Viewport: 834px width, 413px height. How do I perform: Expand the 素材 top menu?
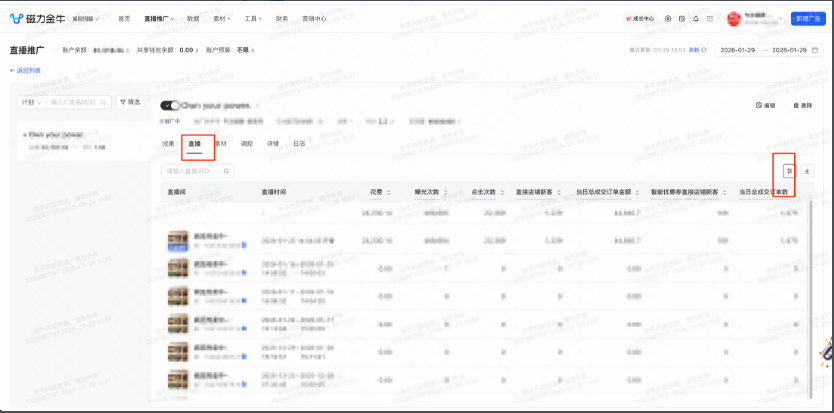pyautogui.click(x=222, y=19)
